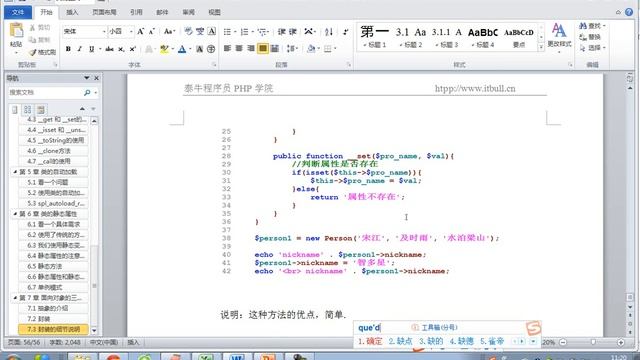
Task: Click the Multilevel list icon
Action: pyautogui.click(x=262, y=31)
